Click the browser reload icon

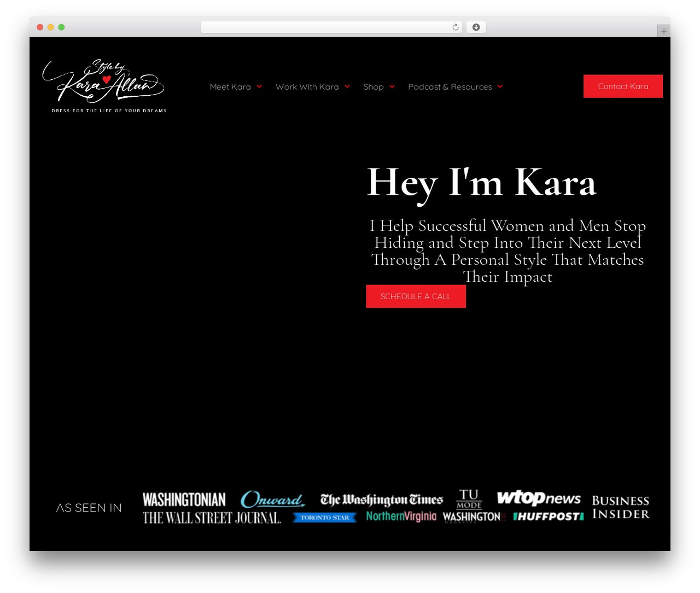point(456,27)
